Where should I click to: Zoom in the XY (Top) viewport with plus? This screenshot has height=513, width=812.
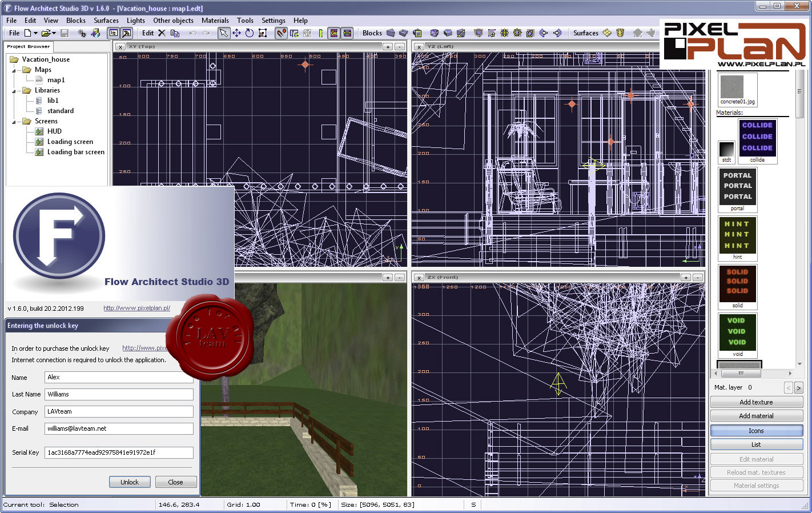click(x=388, y=47)
